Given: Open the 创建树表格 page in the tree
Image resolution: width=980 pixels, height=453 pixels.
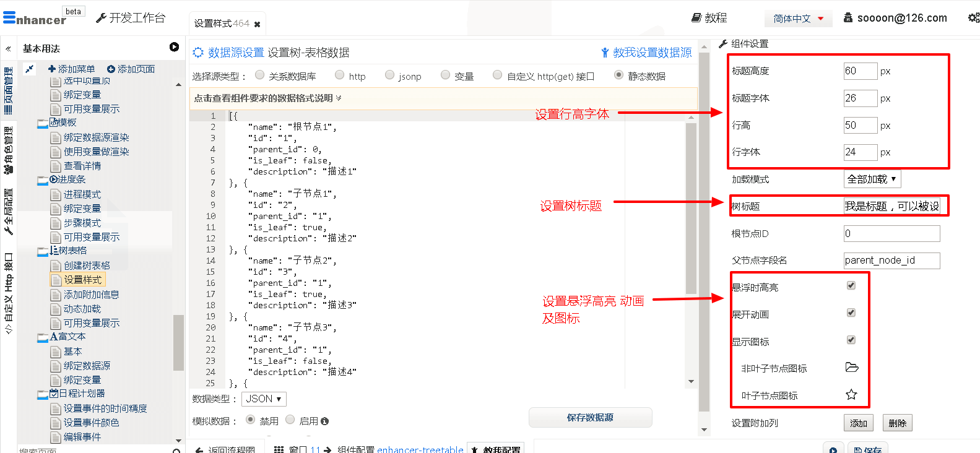Looking at the screenshot, I should coord(87,265).
